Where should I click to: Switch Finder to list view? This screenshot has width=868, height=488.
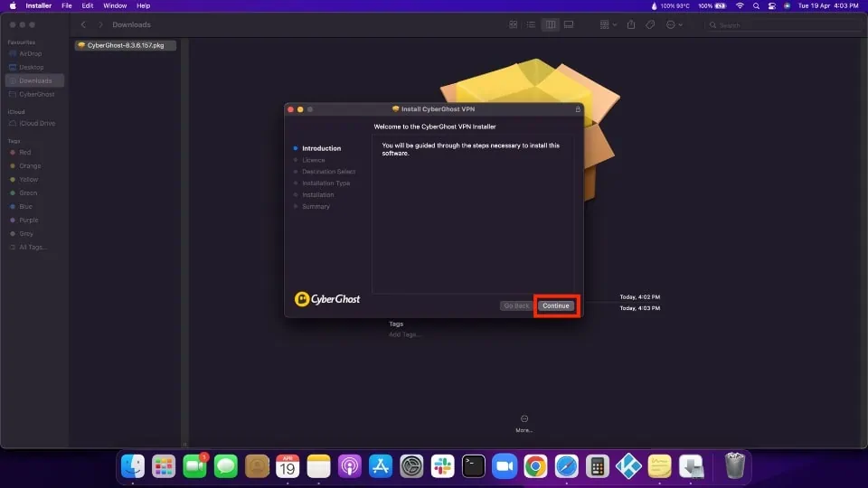(531, 25)
